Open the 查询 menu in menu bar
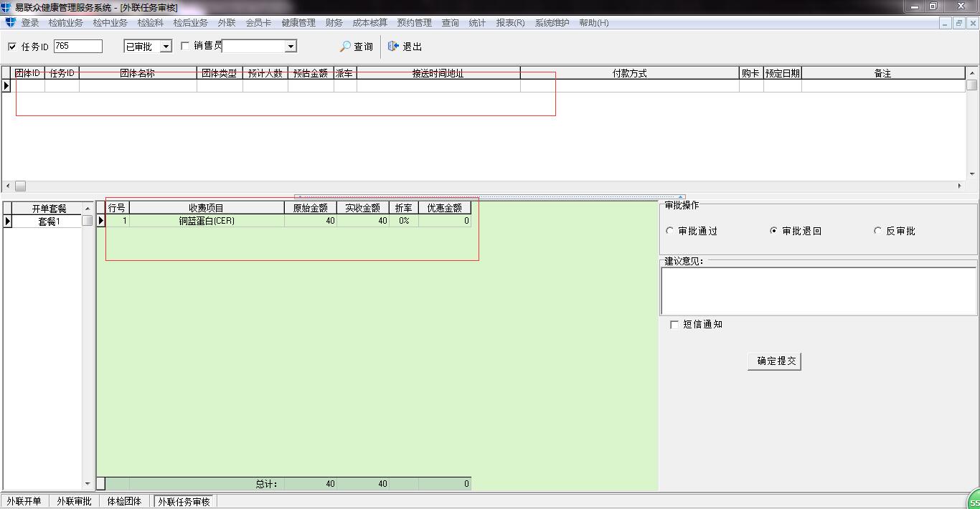The height and width of the screenshot is (509, 980). pyautogui.click(x=451, y=23)
